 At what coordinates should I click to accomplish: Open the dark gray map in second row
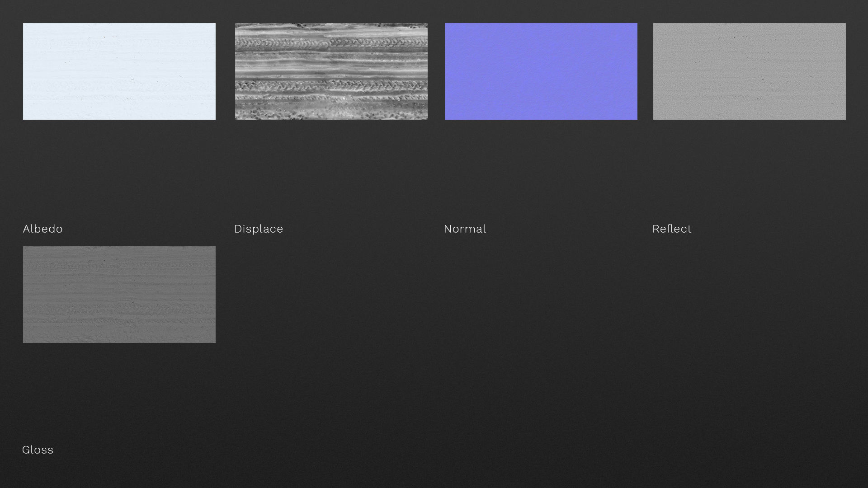(119, 294)
